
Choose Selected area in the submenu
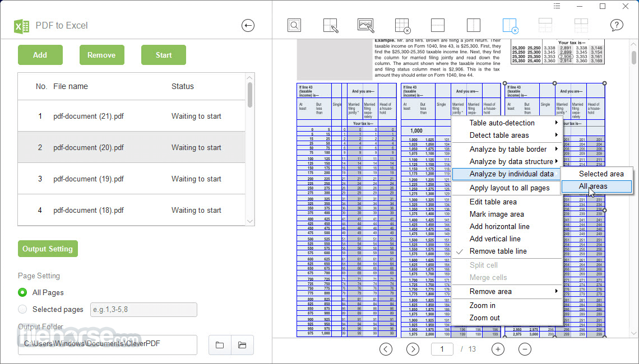(x=596, y=174)
